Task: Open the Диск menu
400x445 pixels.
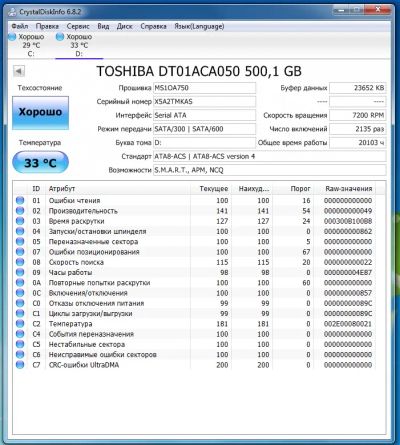Action: pos(124,26)
